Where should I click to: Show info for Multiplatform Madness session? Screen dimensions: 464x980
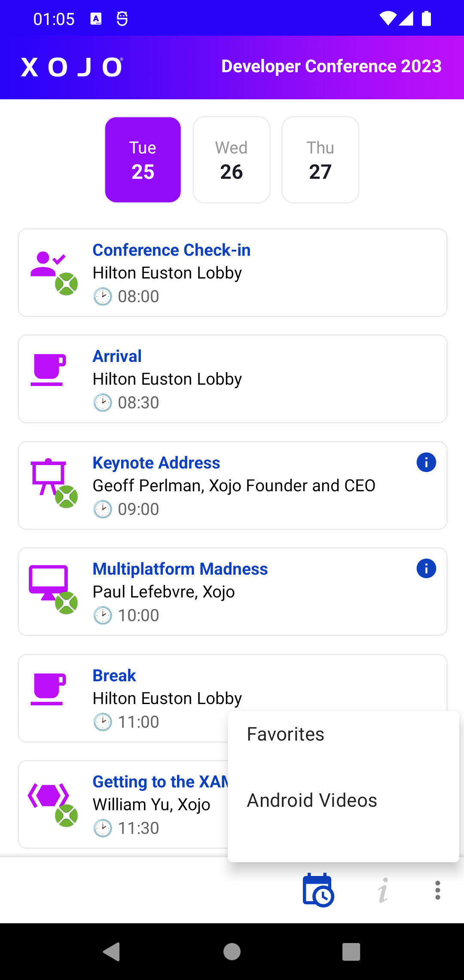(426, 569)
